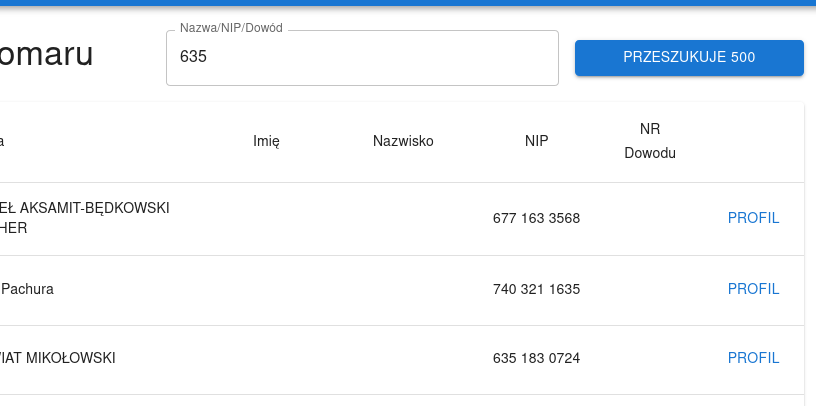816x406 pixels.
Task: Open PROFIL link in Pachura row
Action: 753,289
